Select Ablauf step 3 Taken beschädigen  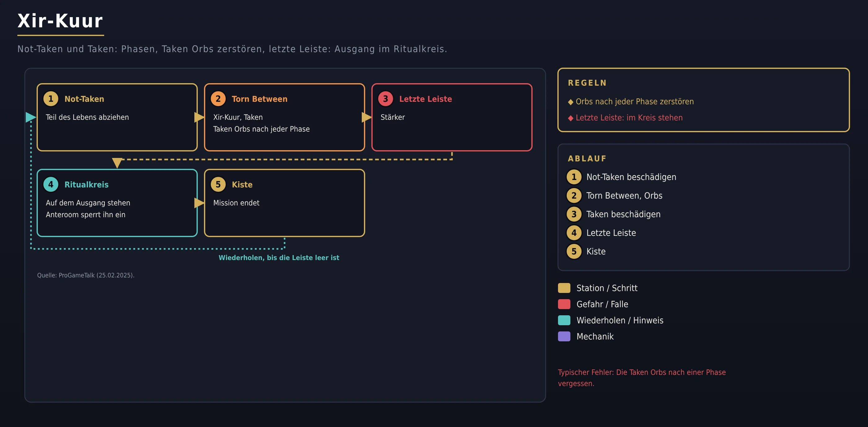click(613, 214)
